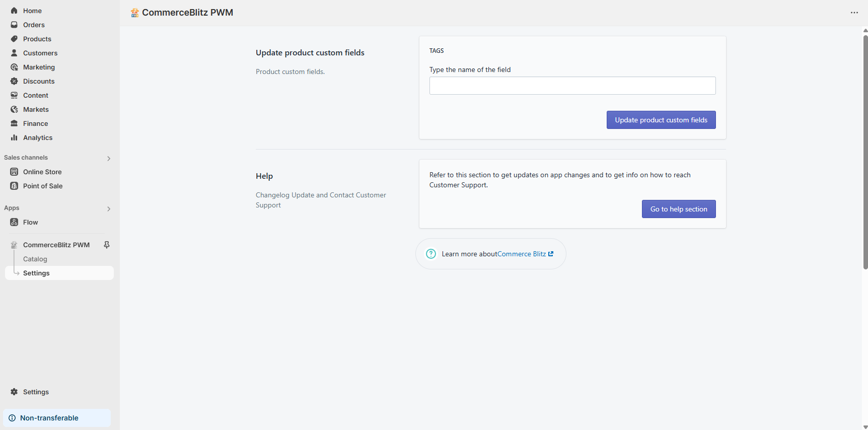This screenshot has width=868, height=430.
Task: Click the Markets globe icon
Action: 14,109
